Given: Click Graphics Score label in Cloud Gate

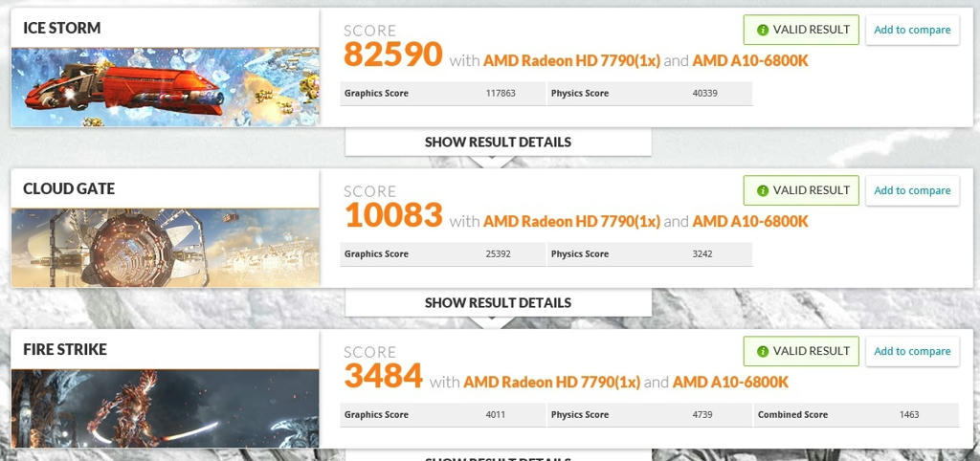Looking at the screenshot, I should (x=376, y=254).
